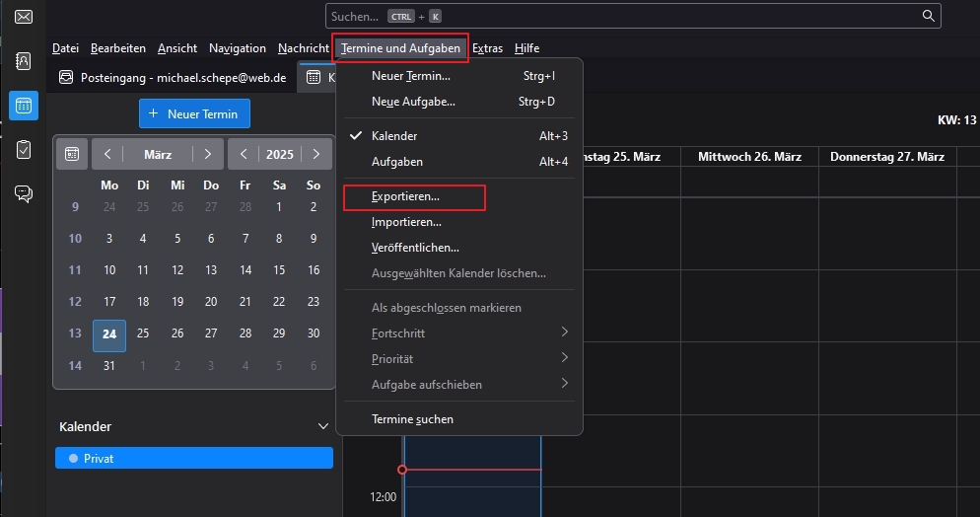The width and height of the screenshot is (980, 517).
Task: Open the Tasks sidebar icon
Action: point(24,150)
